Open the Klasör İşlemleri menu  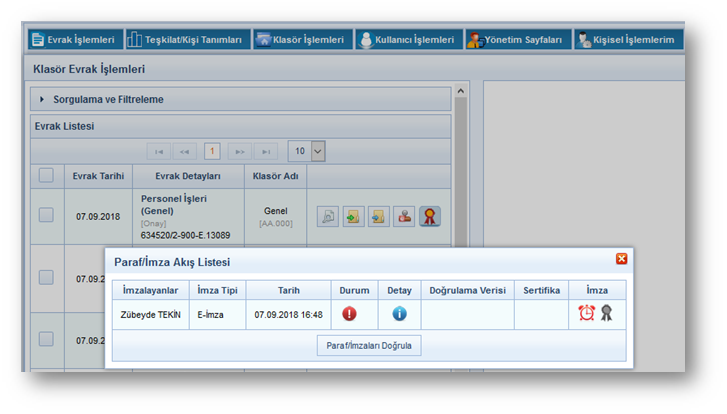302,40
